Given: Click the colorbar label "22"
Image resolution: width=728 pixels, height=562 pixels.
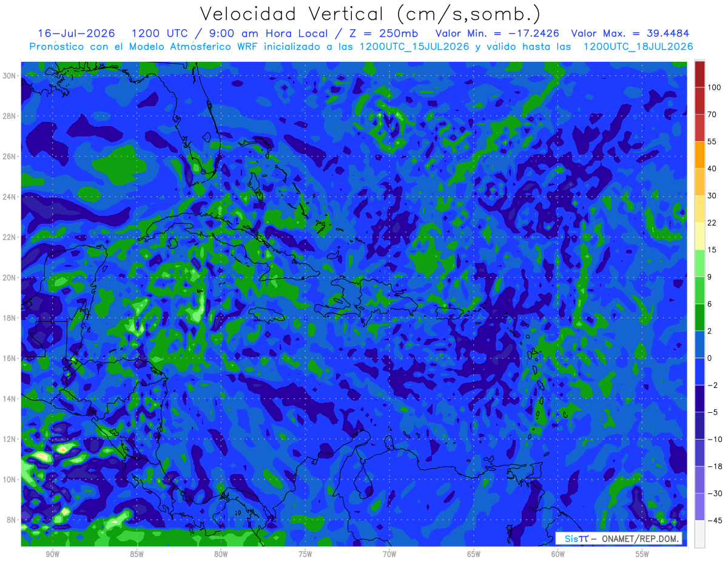Looking at the screenshot, I should pyautogui.click(x=712, y=222).
